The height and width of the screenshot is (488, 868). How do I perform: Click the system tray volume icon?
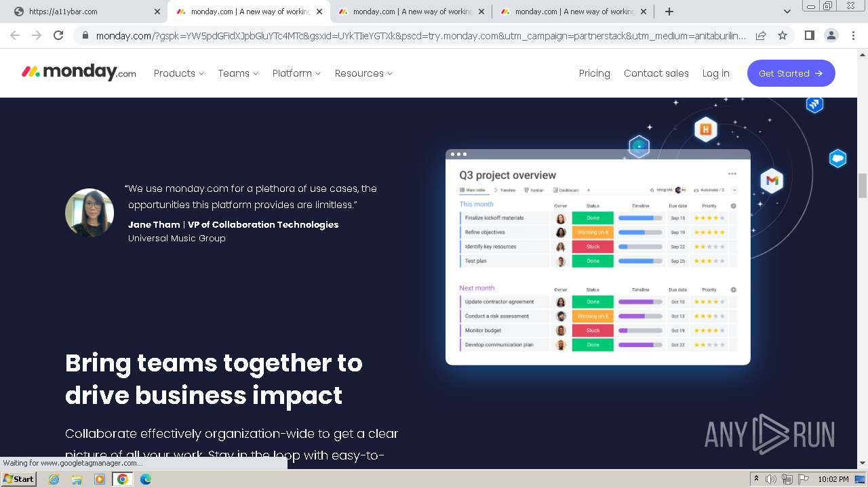coord(771,479)
